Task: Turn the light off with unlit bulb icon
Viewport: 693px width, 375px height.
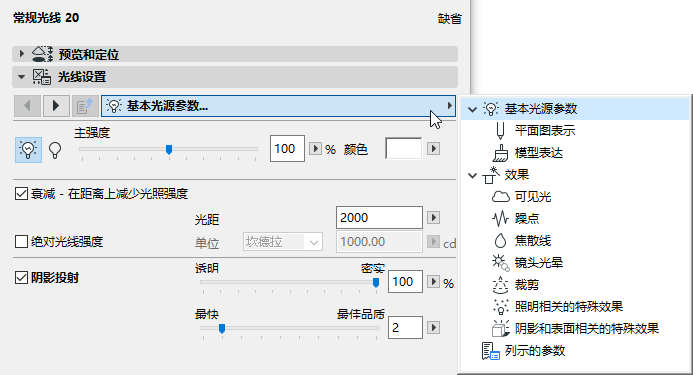Action: click(55, 150)
